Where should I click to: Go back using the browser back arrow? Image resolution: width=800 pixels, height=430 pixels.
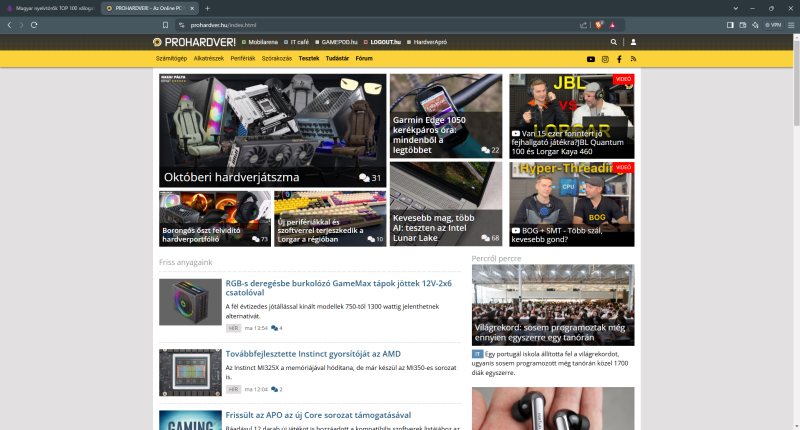[9, 25]
